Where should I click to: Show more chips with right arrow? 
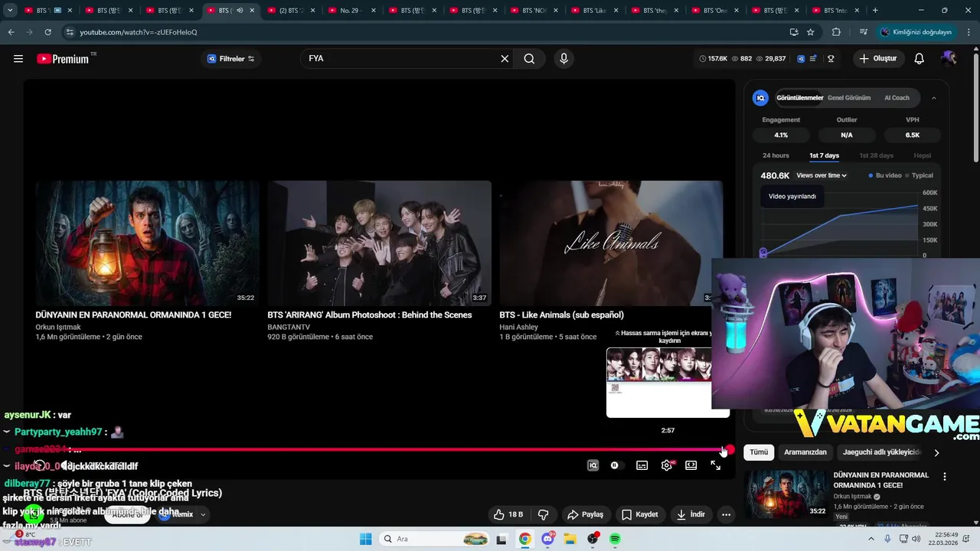936,452
